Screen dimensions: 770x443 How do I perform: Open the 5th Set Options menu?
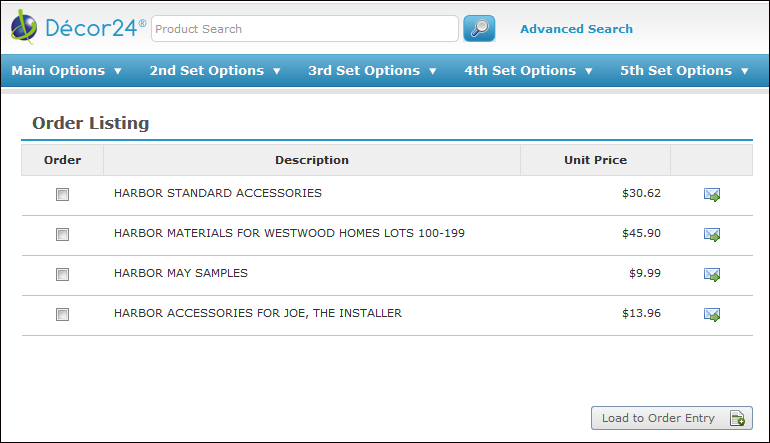pos(684,71)
